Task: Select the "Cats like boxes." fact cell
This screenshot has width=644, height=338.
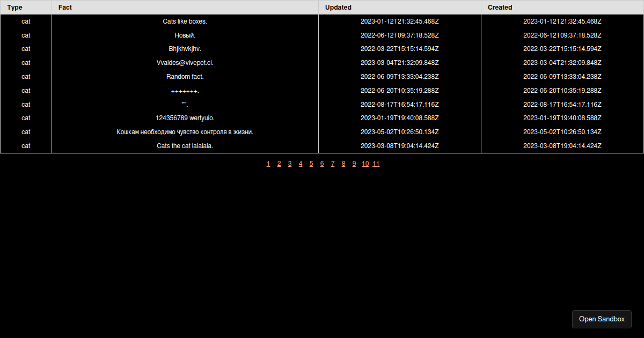Action: coord(185,21)
